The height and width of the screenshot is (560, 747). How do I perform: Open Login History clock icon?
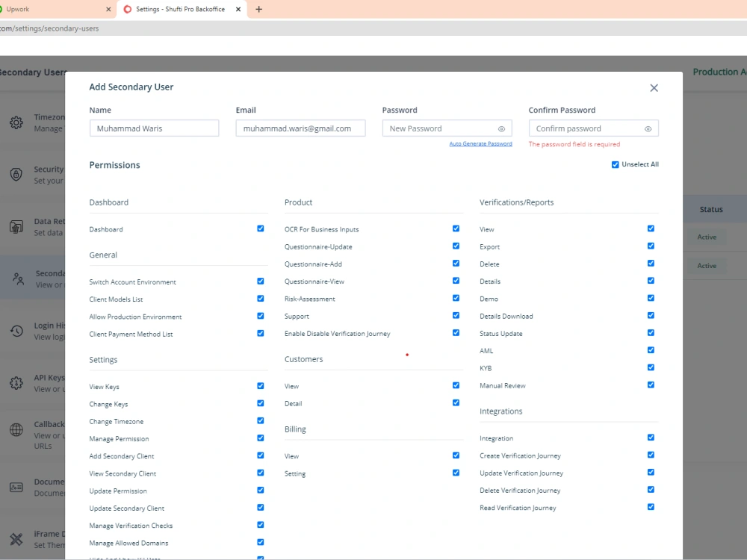coord(16,331)
